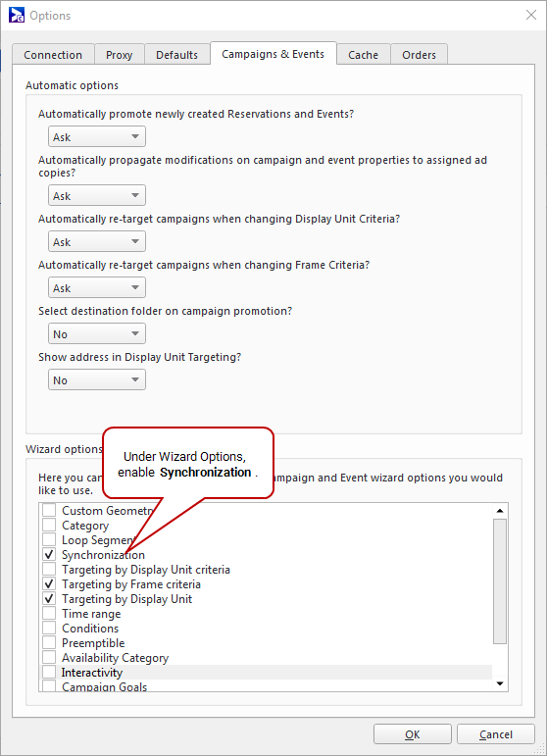547x756 pixels.
Task: Uncheck the Synchronization checkbox
Action: (x=49, y=554)
